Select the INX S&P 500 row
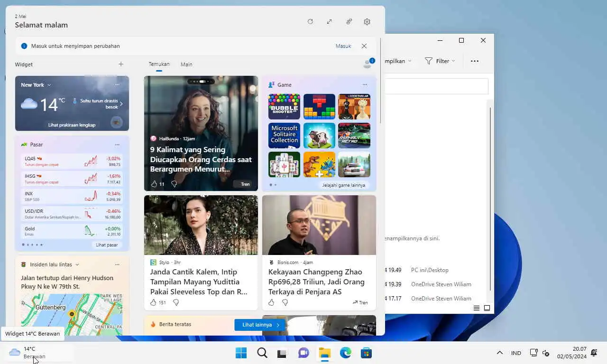607x364 pixels. pos(72,196)
